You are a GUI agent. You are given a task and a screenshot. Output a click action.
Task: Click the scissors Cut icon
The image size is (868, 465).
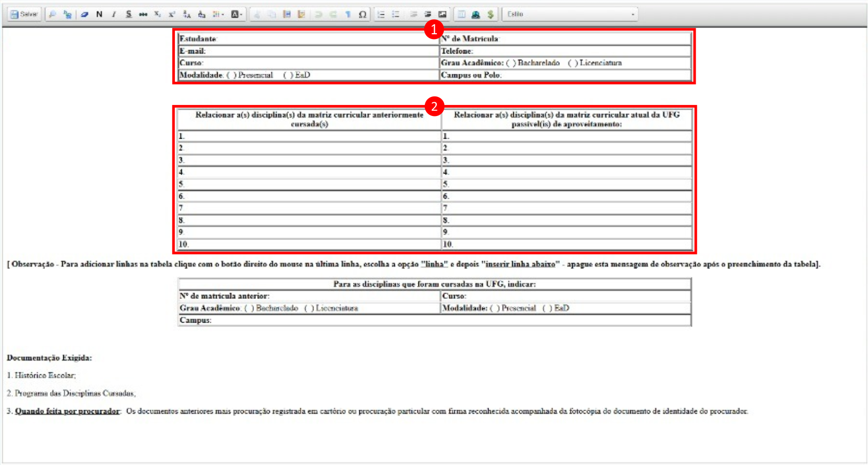coord(257,14)
